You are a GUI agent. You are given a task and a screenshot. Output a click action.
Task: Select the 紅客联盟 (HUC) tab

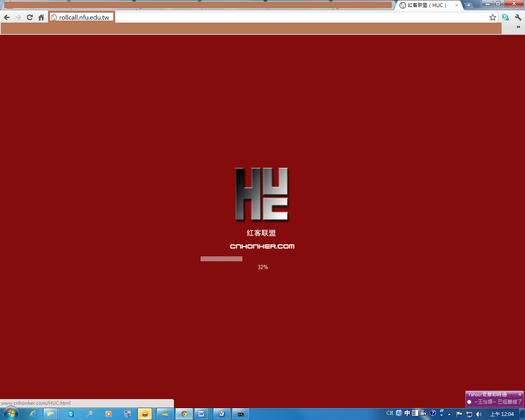click(x=429, y=5)
